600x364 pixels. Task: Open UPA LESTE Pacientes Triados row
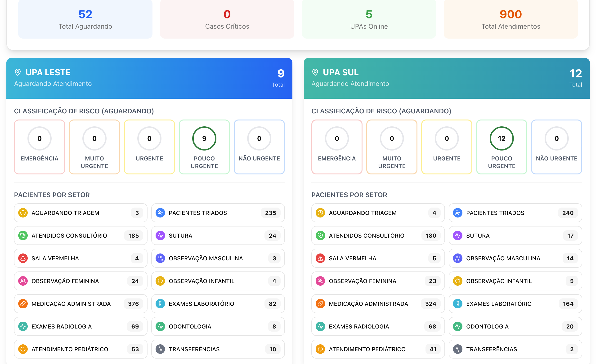(218, 213)
